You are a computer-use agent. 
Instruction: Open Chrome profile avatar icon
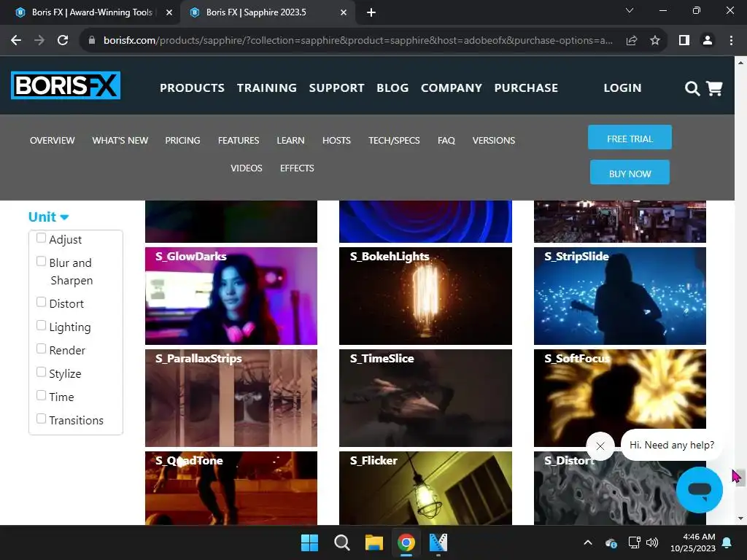pyautogui.click(x=708, y=41)
